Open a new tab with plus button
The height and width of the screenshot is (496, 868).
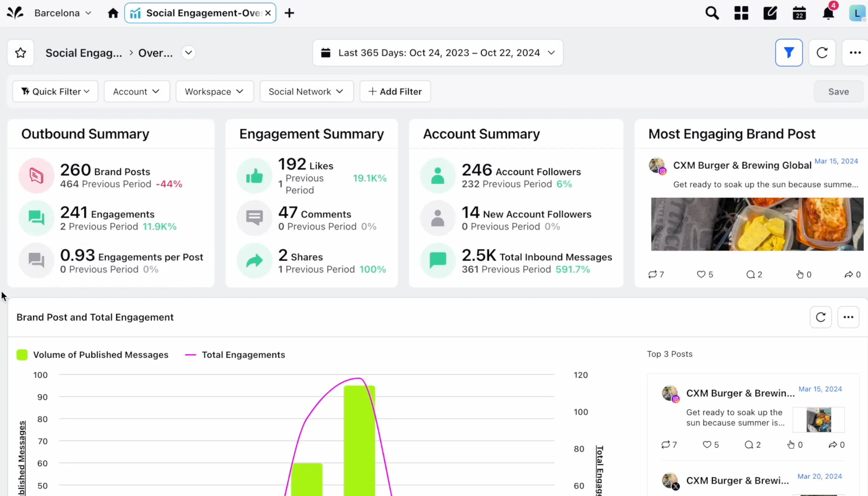289,13
